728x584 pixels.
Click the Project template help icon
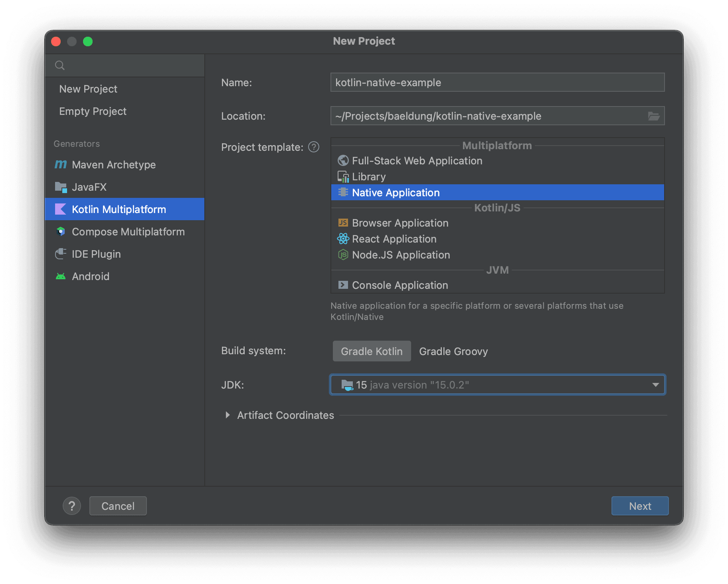tap(314, 147)
